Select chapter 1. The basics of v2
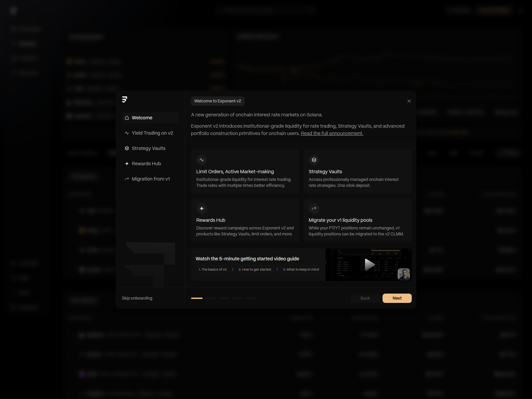 212,270
